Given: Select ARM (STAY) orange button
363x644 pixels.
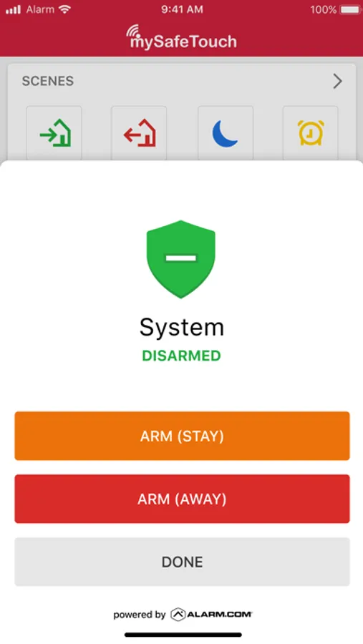Looking at the screenshot, I should 182,436.
